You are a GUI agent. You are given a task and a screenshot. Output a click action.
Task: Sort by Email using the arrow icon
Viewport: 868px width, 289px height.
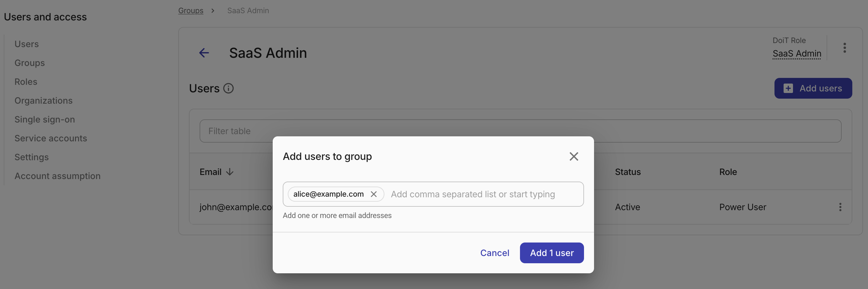click(x=230, y=172)
